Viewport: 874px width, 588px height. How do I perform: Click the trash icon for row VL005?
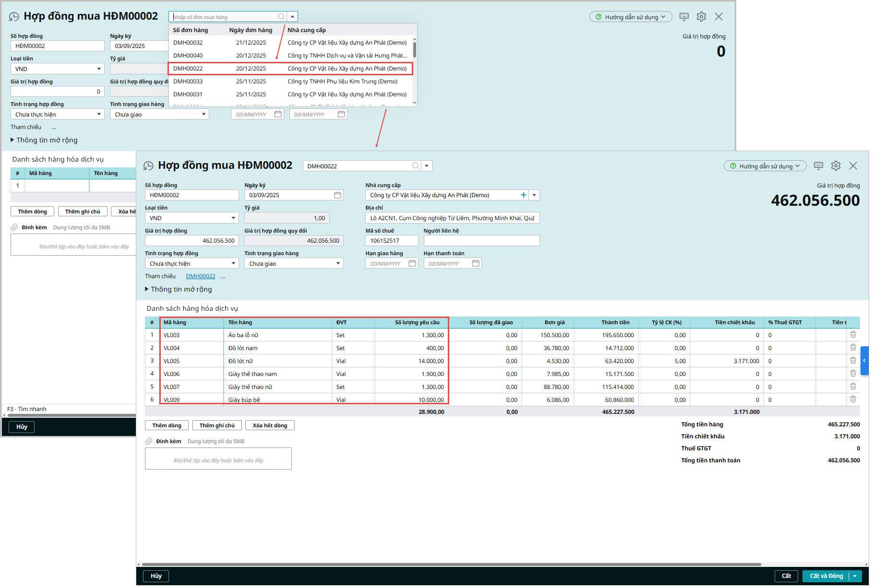click(x=853, y=361)
